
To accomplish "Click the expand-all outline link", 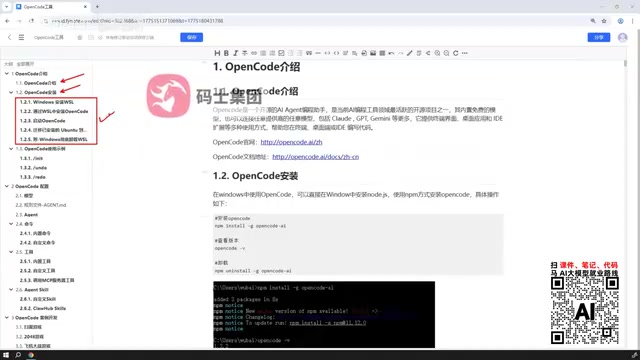I will click(x=25, y=64).
